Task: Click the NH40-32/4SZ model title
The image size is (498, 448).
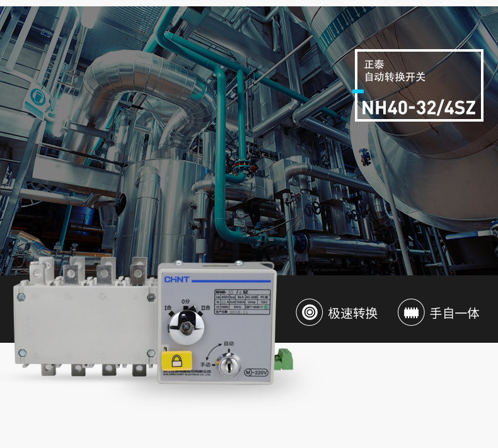Action: tap(419, 107)
